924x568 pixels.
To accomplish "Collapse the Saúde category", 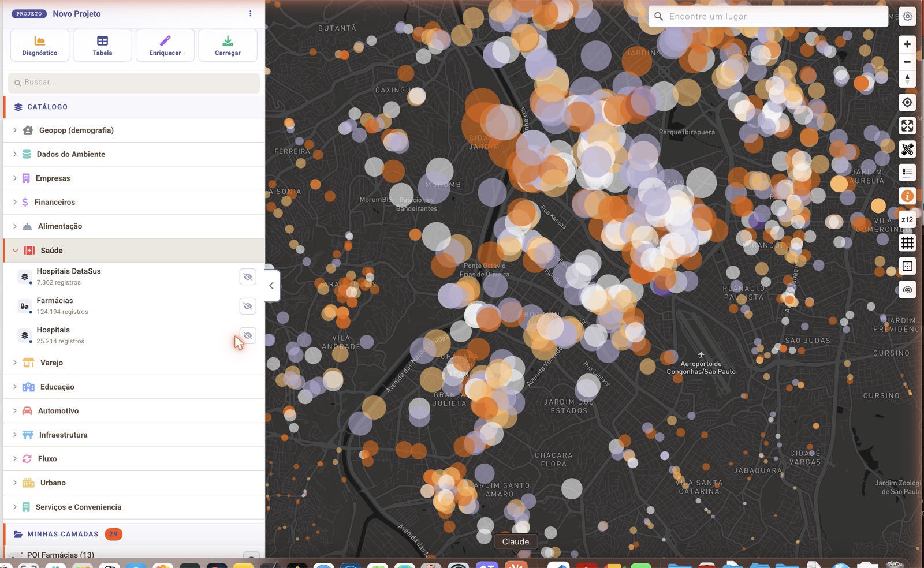I will pyautogui.click(x=134, y=251).
